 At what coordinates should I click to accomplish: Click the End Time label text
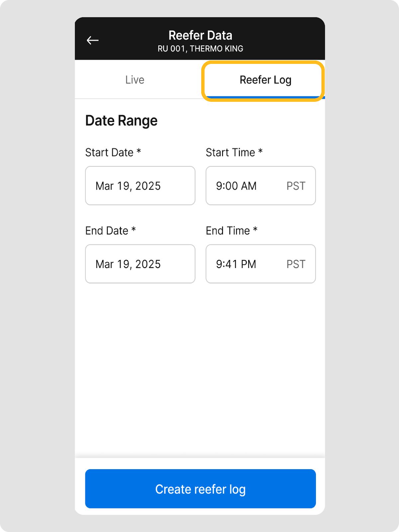[228, 231]
